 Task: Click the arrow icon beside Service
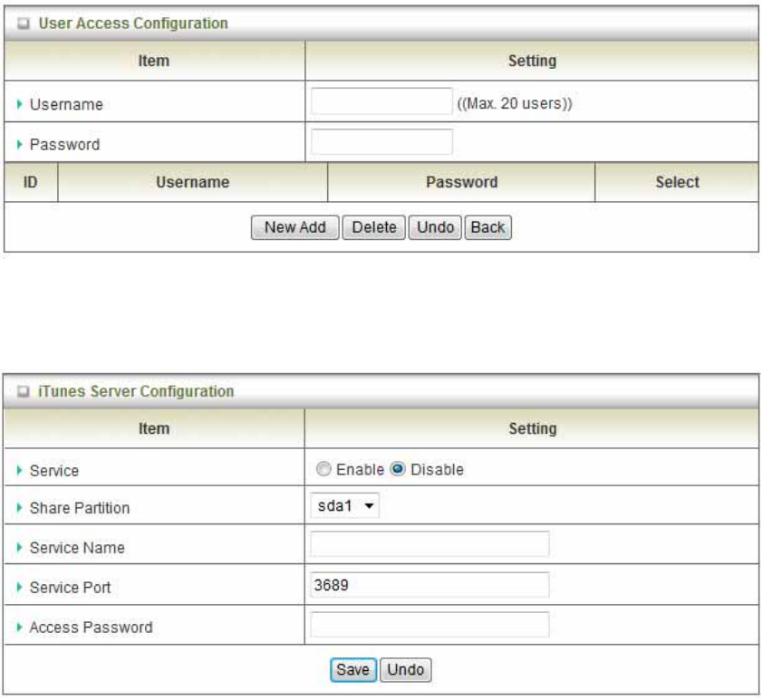click(x=19, y=470)
